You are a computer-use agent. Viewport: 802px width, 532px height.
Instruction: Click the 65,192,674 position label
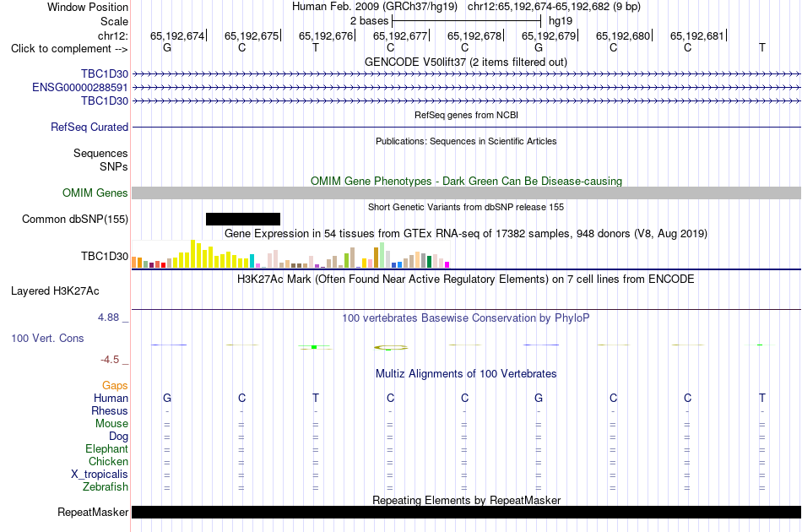[177, 35]
